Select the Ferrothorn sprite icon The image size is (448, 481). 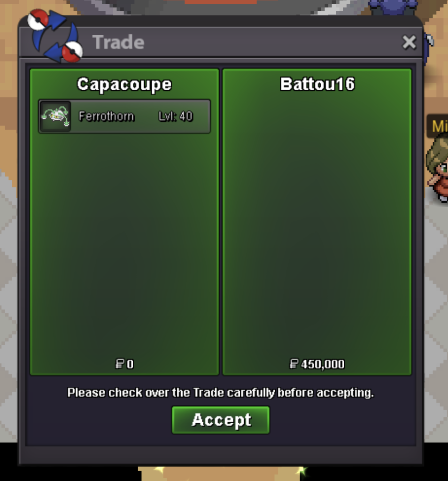pos(55,116)
